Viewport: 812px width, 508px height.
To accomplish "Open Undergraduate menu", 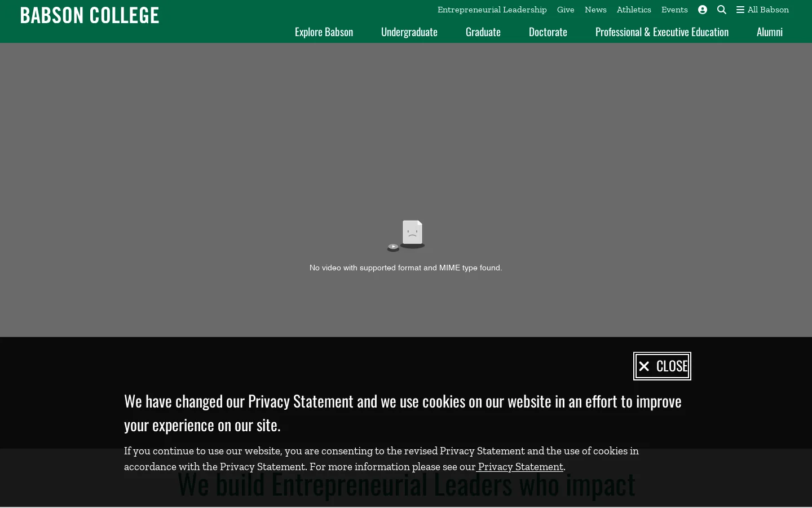I will (409, 32).
